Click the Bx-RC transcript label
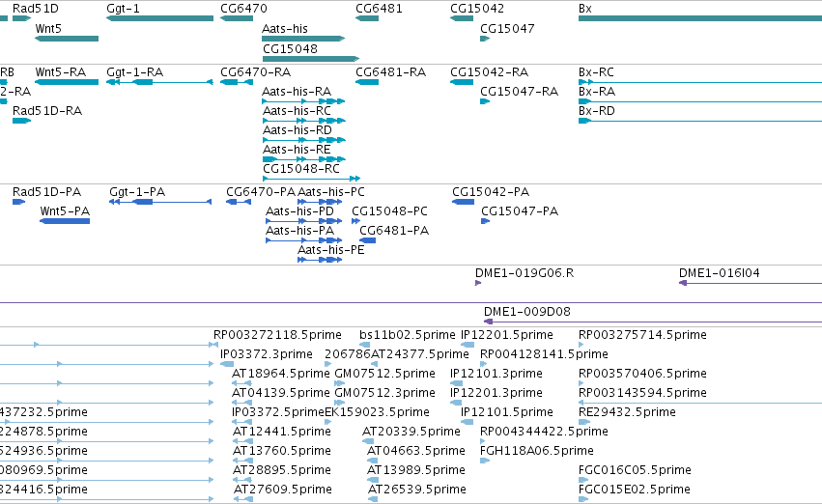 596,71
